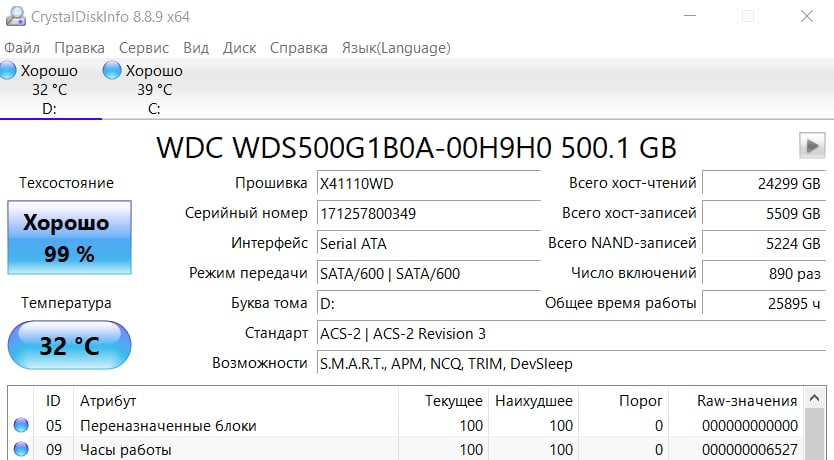The height and width of the screenshot is (460, 834).
Task: Click power-on hours value 25895 ч
Action: 764,304
